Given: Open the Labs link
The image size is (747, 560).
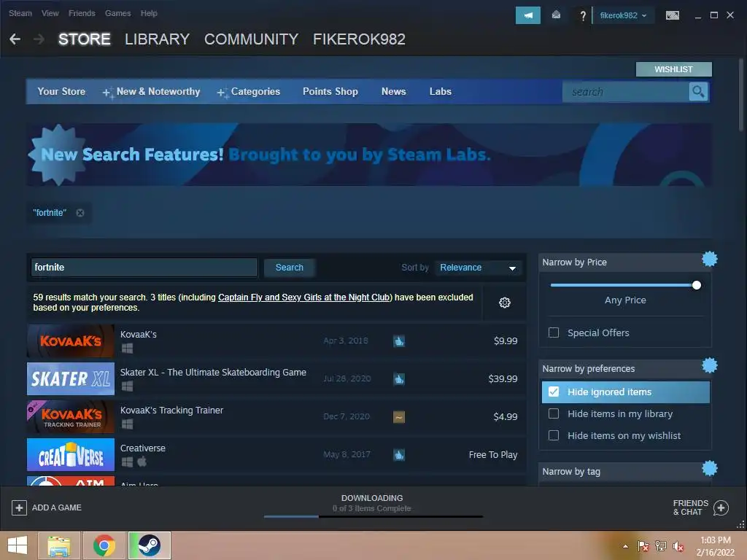Looking at the screenshot, I should pyautogui.click(x=440, y=91).
